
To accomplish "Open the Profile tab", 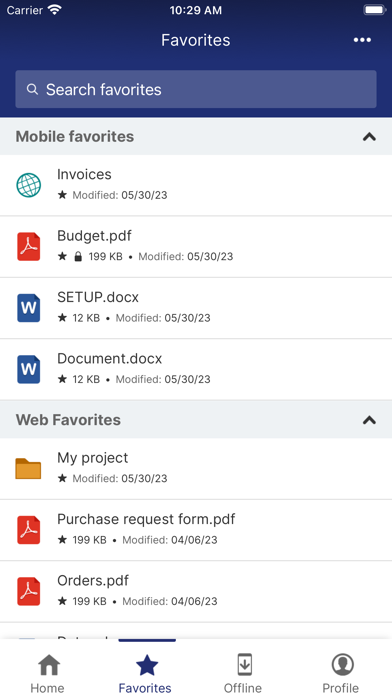I will click(x=342, y=672).
